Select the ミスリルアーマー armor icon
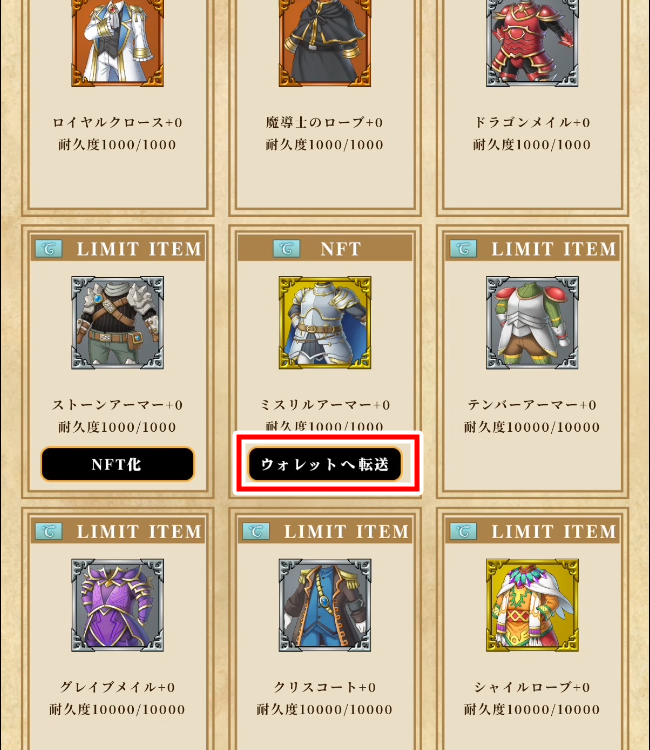 [x=325, y=322]
